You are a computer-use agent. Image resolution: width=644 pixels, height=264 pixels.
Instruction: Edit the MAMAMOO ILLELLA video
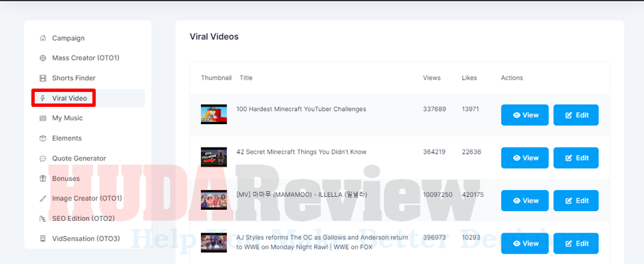[x=576, y=201]
